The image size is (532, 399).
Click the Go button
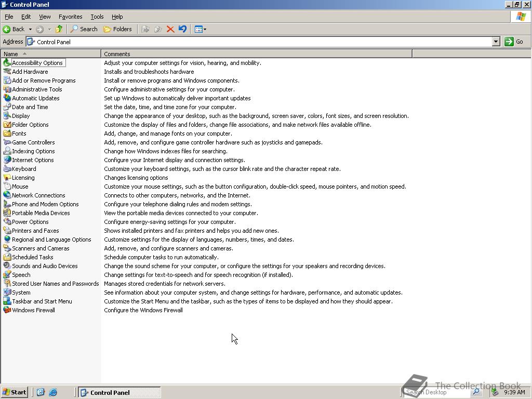pyautogui.click(x=514, y=42)
